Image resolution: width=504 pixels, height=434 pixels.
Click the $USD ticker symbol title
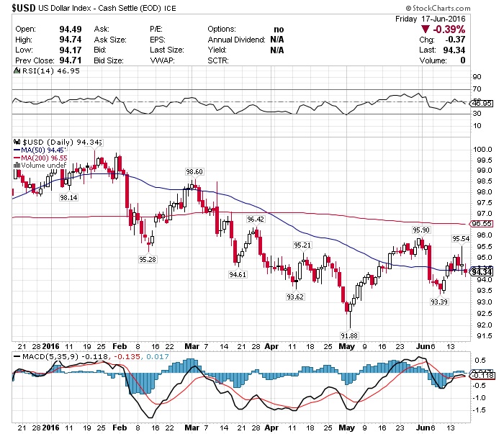24,8
